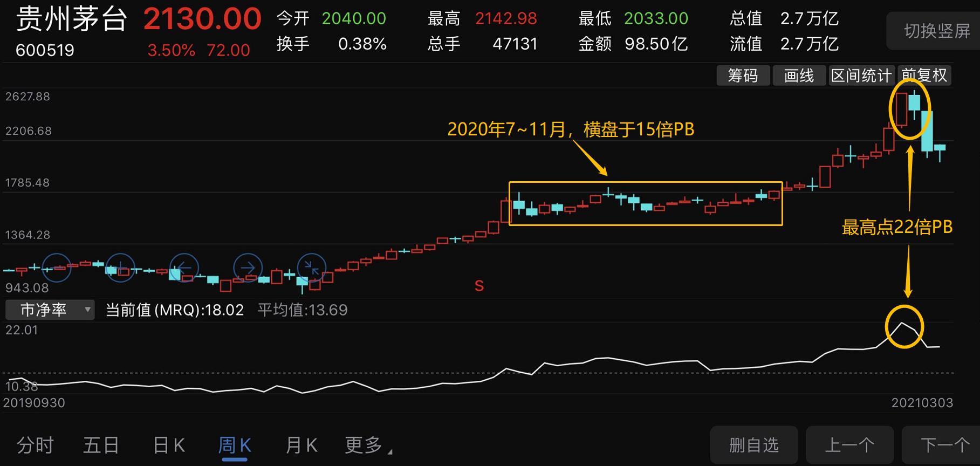Tap the zoom-out minus circle on the chart
Screen dimensions: 980x466
pos(57,268)
